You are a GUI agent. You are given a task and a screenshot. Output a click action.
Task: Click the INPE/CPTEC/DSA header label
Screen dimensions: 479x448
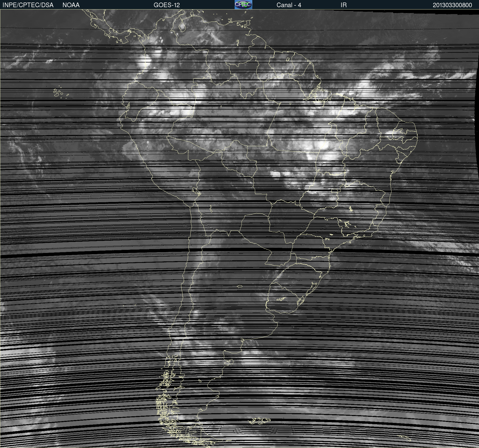pyautogui.click(x=28, y=5)
